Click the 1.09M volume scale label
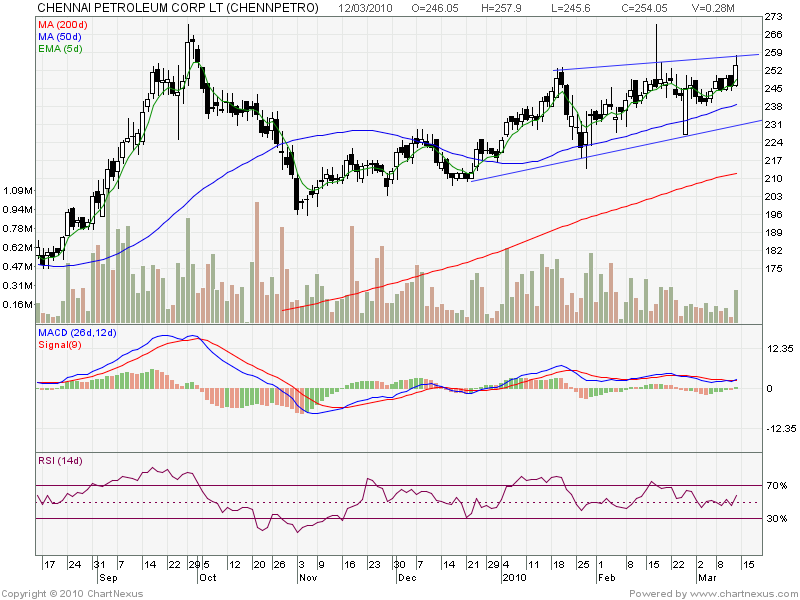This screenshot has width=800, height=600. (x=19, y=188)
